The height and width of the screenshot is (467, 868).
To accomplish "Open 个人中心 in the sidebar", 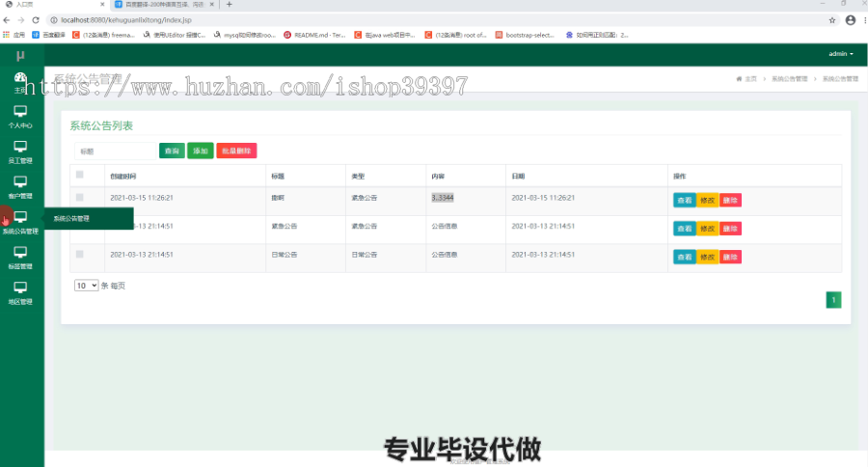I will point(20,117).
